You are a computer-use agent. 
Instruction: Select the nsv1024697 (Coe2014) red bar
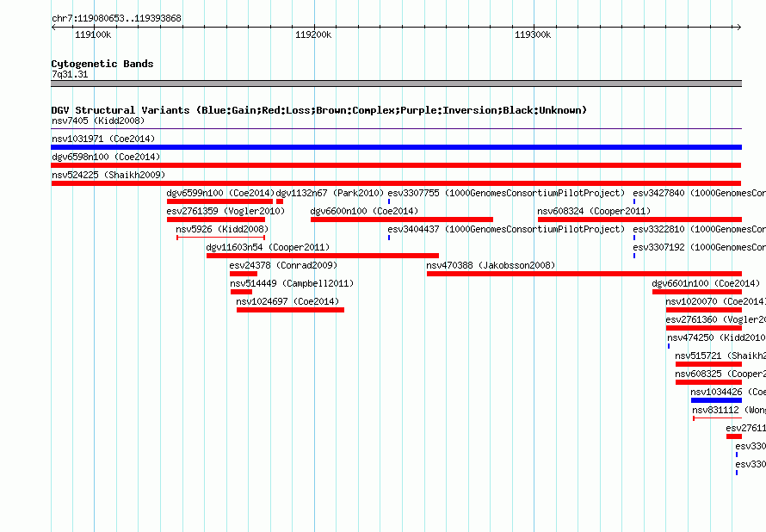[x=290, y=310]
